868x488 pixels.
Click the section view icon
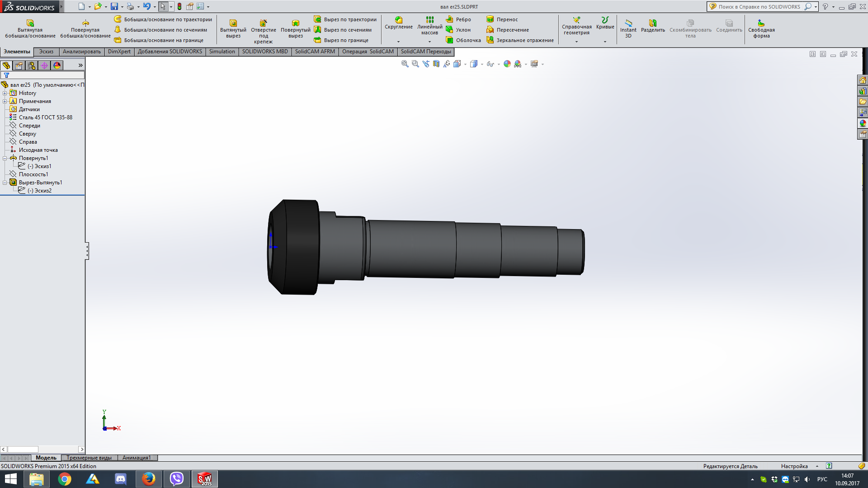[436, 64]
